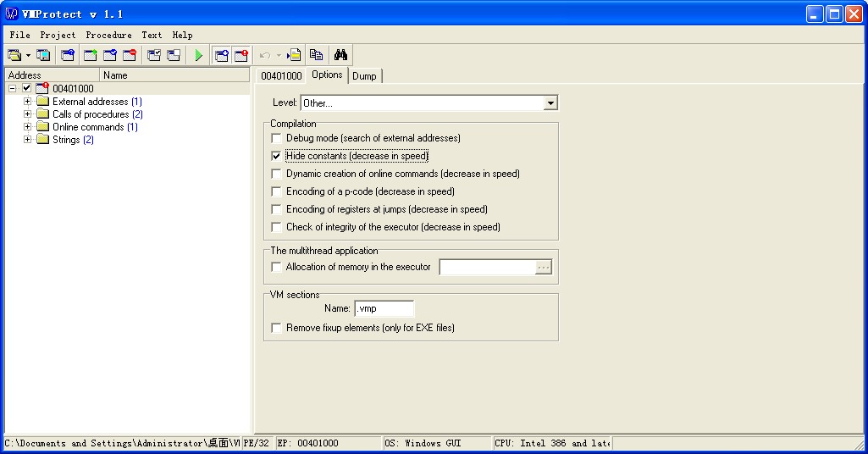Switch to the Dump tab

pos(364,76)
